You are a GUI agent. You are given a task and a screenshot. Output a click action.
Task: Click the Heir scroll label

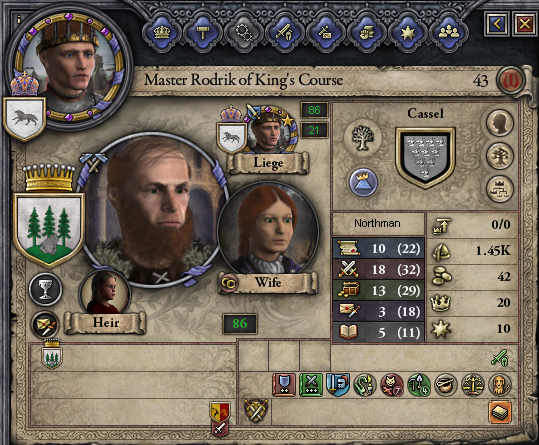106,323
